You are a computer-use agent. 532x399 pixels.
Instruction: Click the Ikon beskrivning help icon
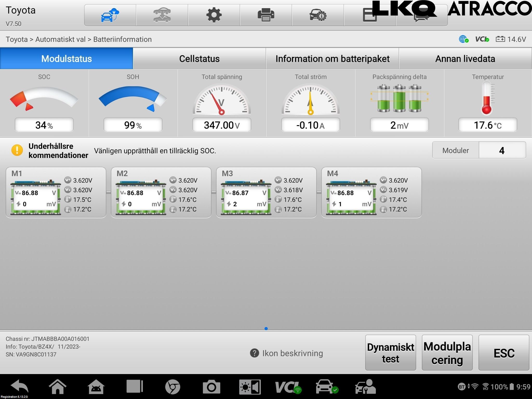click(254, 353)
